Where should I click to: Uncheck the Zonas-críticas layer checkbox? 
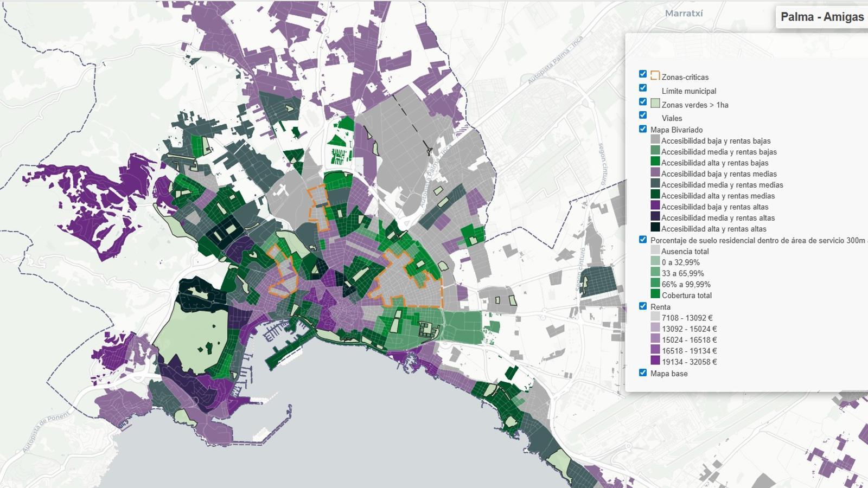(x=643, y=74)
